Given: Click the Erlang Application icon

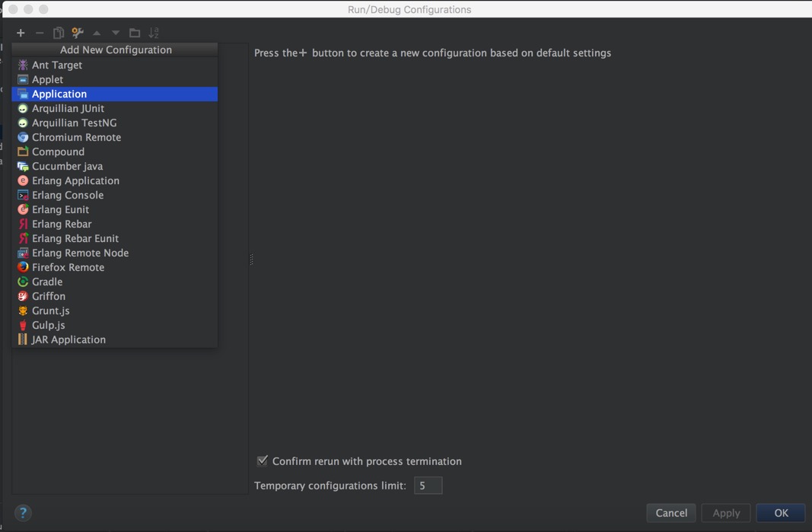Looking at the screenshot, I should [x=23, y=181].
